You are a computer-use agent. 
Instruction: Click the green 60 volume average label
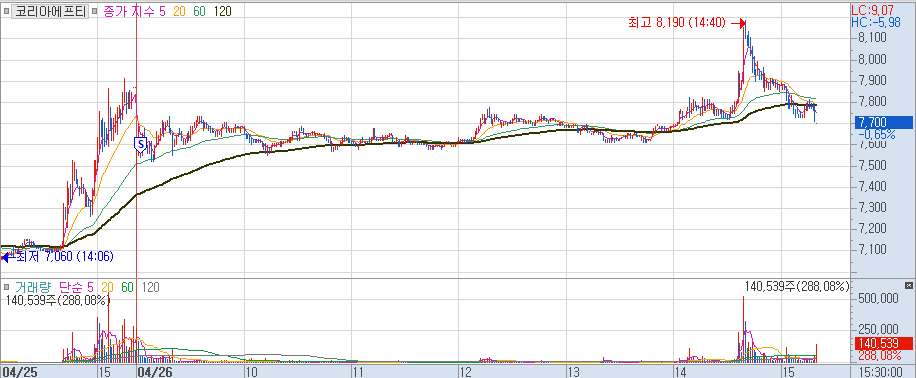tap(128, 287)
